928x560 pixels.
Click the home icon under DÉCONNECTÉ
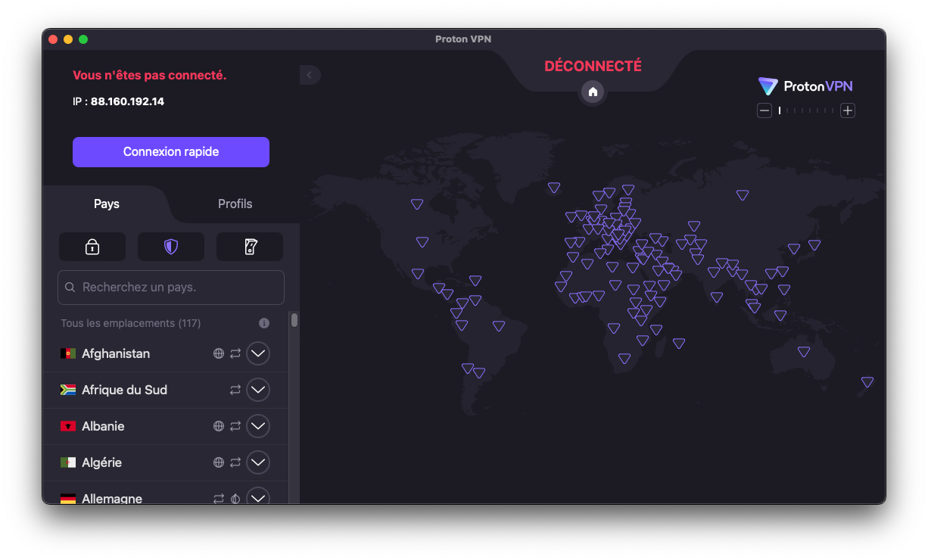point(593,92)
